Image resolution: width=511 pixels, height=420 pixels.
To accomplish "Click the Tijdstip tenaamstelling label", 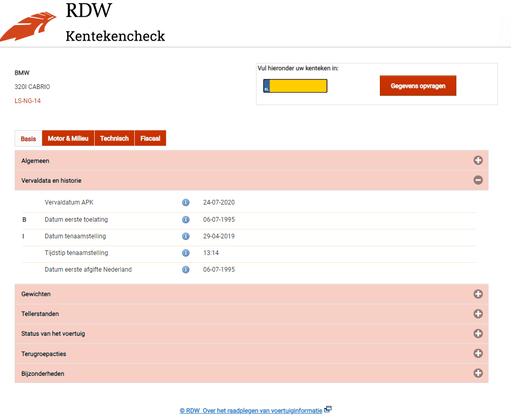I will tap(76, 253).
